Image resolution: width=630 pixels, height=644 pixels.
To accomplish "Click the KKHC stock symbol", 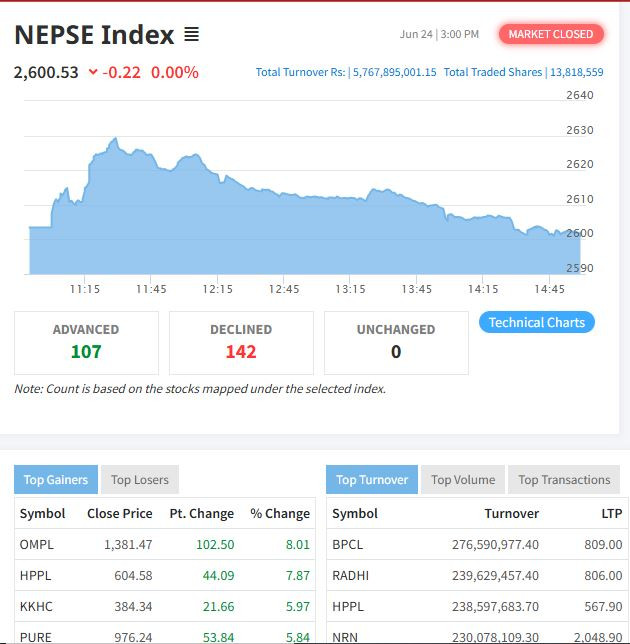I will pyautogui.click(x=36, y=607).
